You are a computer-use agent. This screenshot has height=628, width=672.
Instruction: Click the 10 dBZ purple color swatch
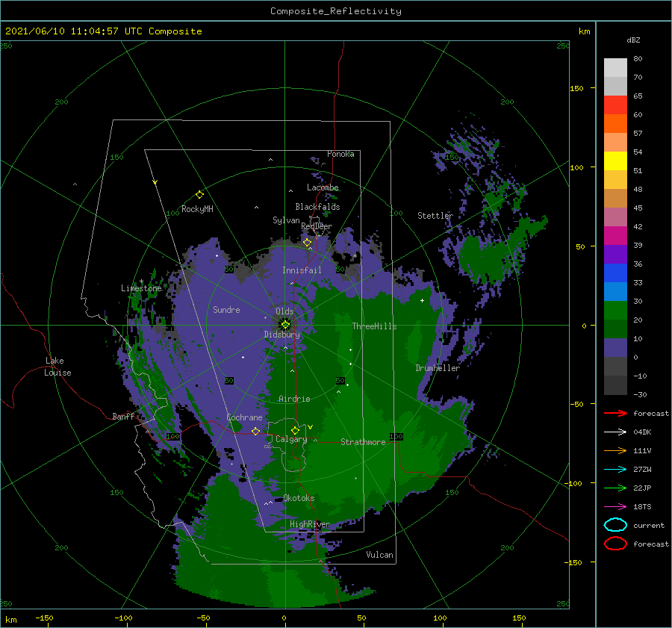[615, 347]
